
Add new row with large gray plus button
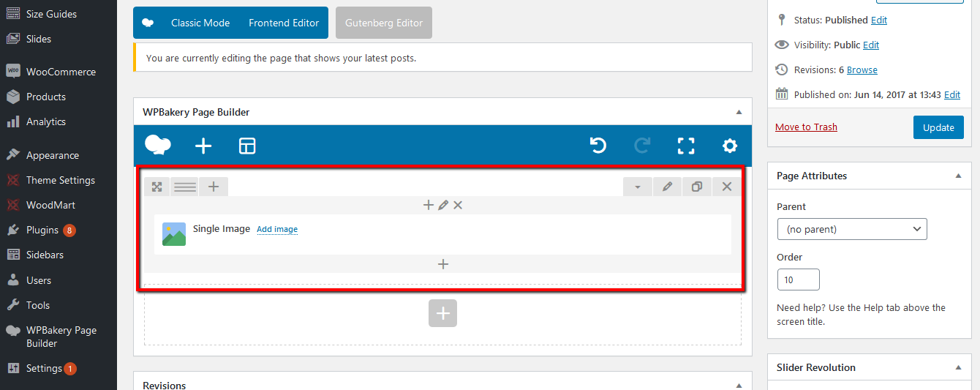tap(442, 313)
